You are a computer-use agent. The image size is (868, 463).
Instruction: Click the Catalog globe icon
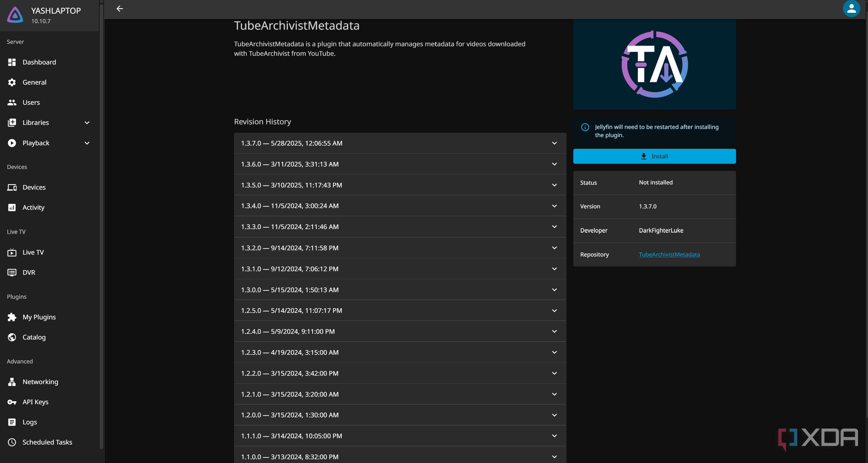pos(12,337)
